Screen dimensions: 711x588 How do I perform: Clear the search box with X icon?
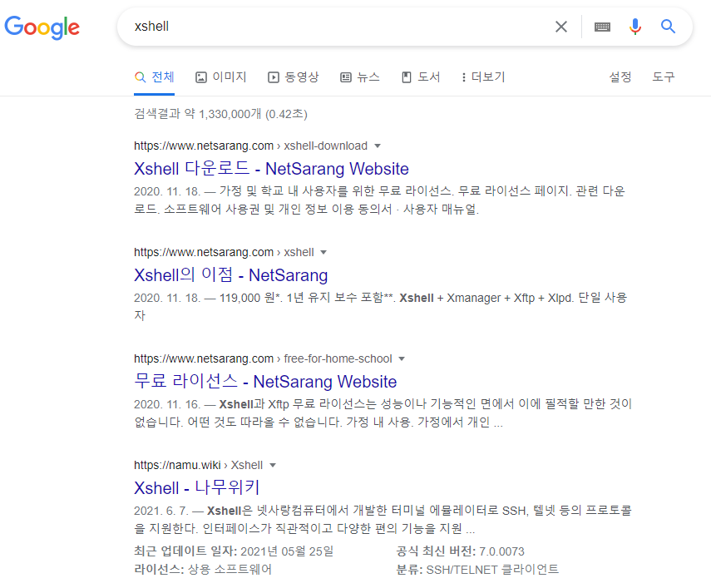tap(561, 27)
